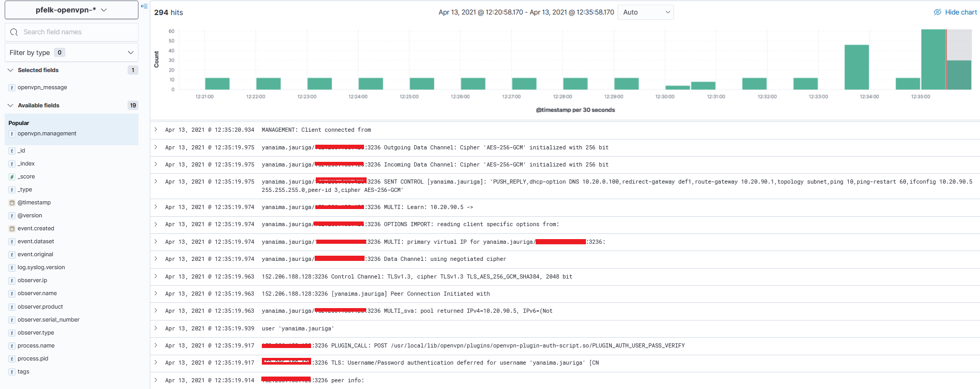Click the '294 hits' count text
Image resolution: width=980 pixels, height=389 pixels.
coord(169,12)
